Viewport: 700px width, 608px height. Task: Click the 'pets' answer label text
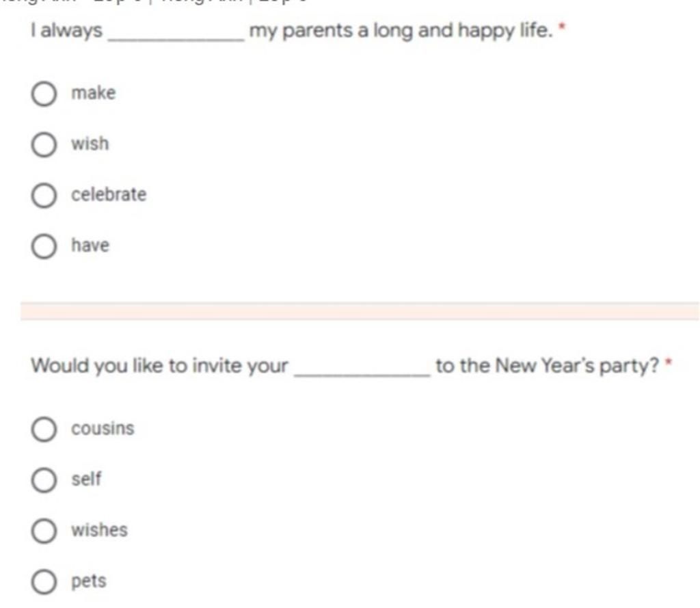coord(89,581)
